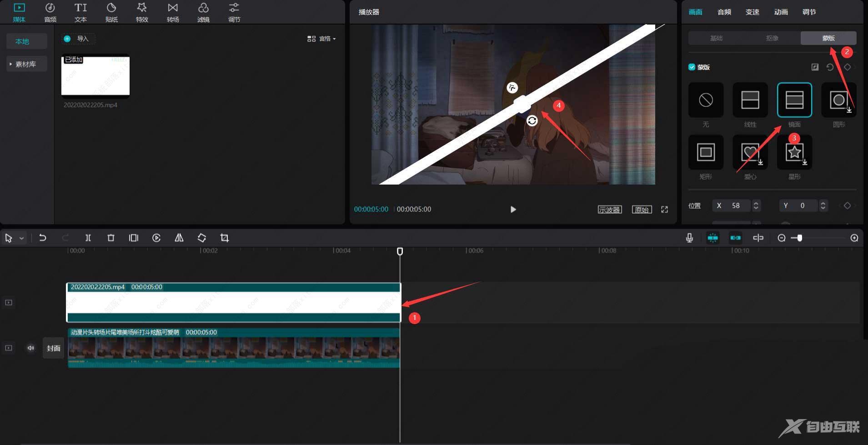Open the 文本 (Text) tab
The image size is (868, 445).
click(80, 12)
